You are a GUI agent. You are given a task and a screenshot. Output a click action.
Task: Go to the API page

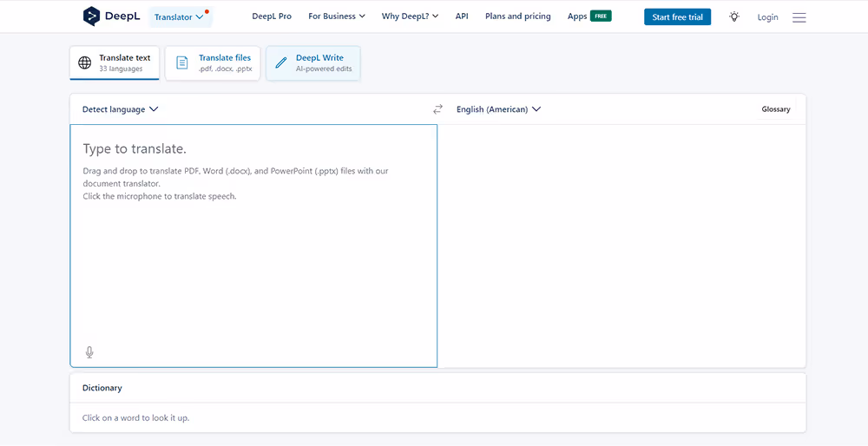pyautogui.click(x=462, y=16)
